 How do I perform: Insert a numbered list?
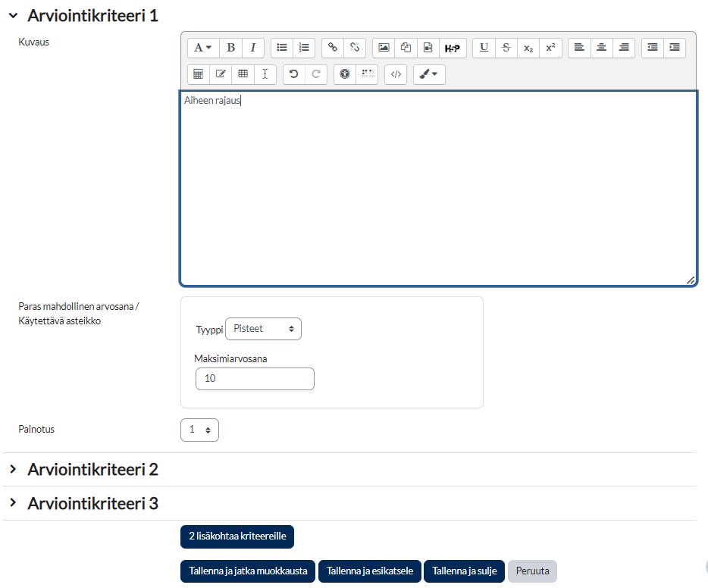coord(304,48)
